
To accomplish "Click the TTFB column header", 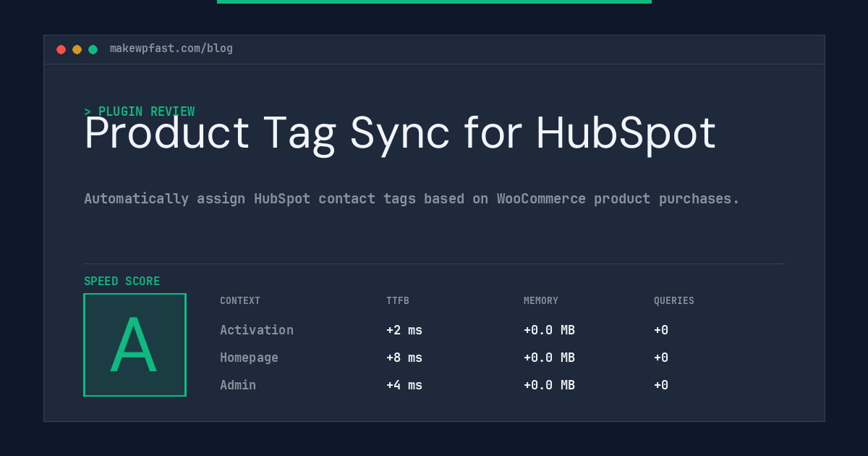I will pyautogui.click(x=398, y=300).
